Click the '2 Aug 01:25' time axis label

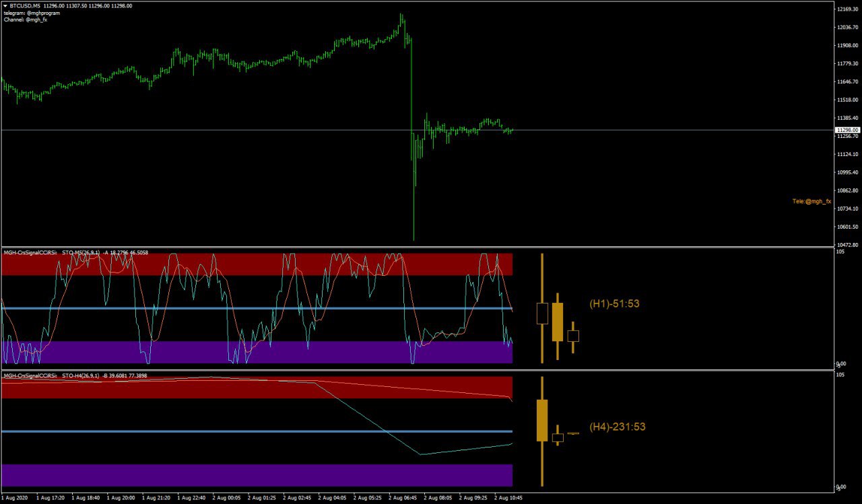[263, 499]
